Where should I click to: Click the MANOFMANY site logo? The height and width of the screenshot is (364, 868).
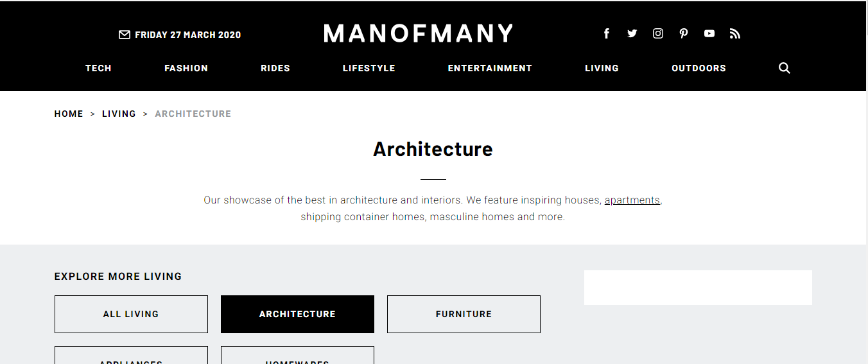(419, 33)
